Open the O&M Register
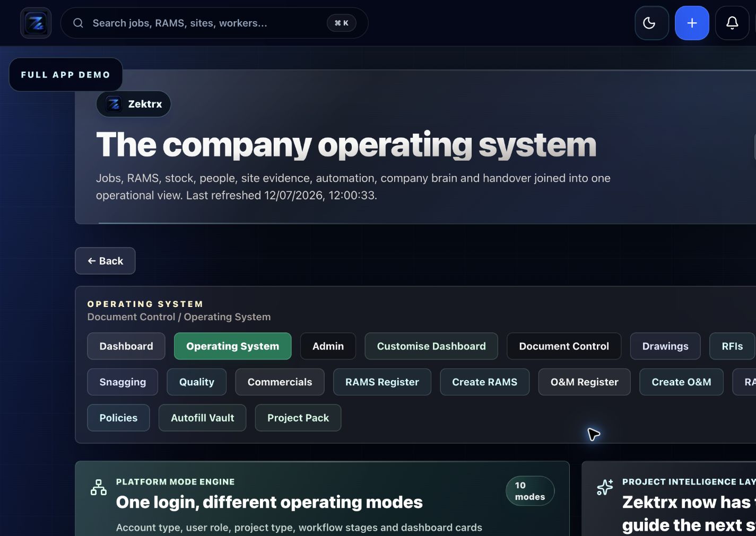This screenshot has width=756, height=536. [x=584, y=382]
